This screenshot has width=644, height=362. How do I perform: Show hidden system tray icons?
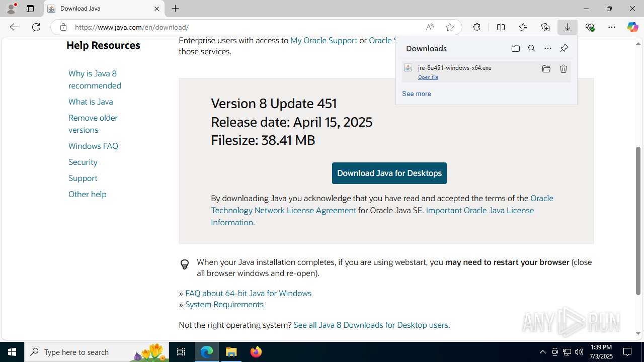542,352
